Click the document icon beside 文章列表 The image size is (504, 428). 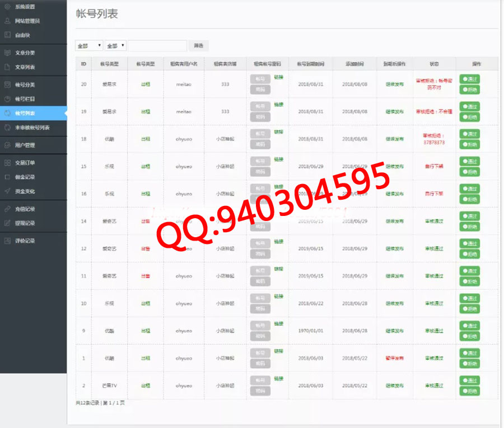pos(7,67)
